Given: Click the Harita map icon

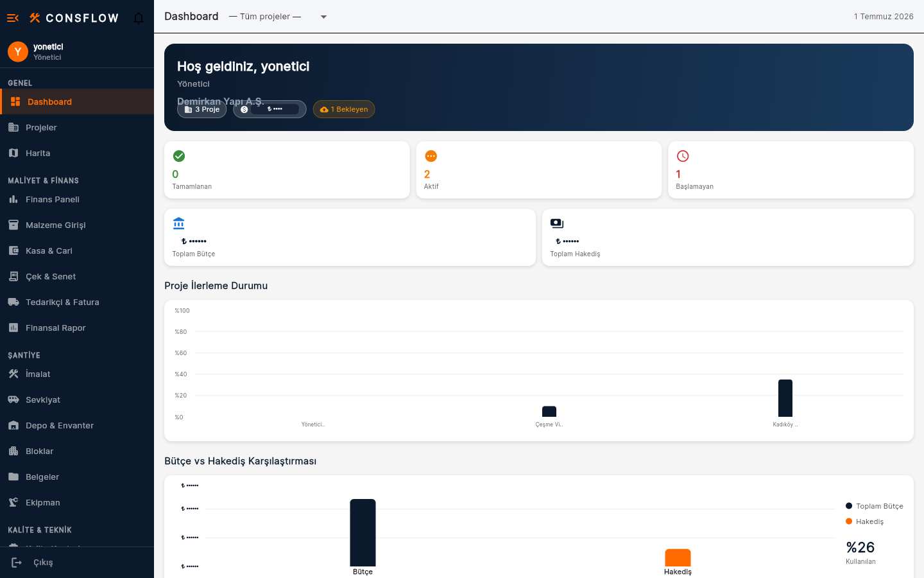Looking at the screenshot, I should (x=13, y=153).
